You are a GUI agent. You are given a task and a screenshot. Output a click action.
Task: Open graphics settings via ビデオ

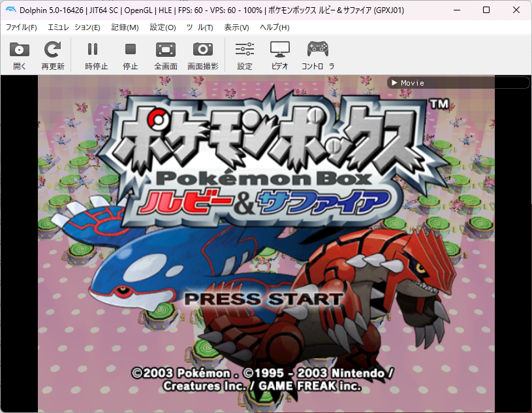(279, 56)
